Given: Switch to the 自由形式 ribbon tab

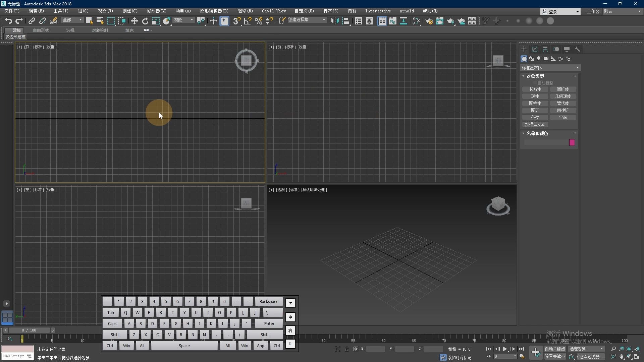Looking at the screenshot, I should point(41,30).
